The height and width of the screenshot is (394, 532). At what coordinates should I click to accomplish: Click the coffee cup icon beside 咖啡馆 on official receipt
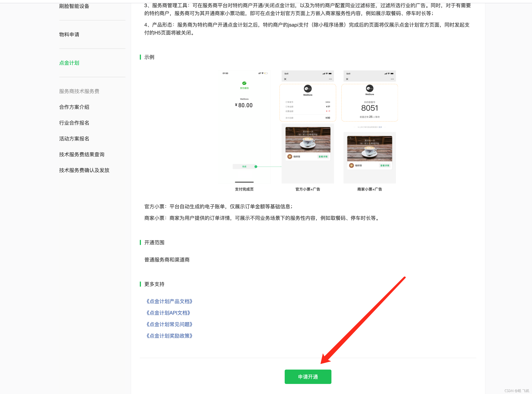[x=290, y=157]
